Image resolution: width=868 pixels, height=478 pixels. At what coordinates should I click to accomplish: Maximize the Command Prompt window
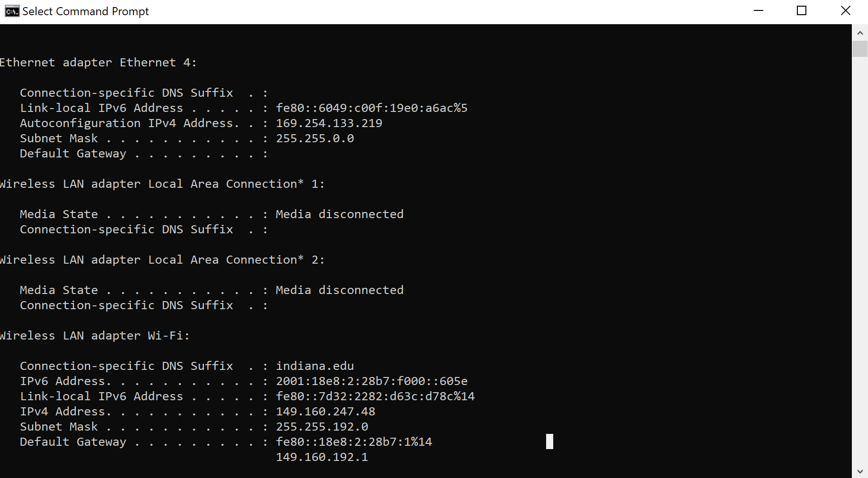point(802,11)
